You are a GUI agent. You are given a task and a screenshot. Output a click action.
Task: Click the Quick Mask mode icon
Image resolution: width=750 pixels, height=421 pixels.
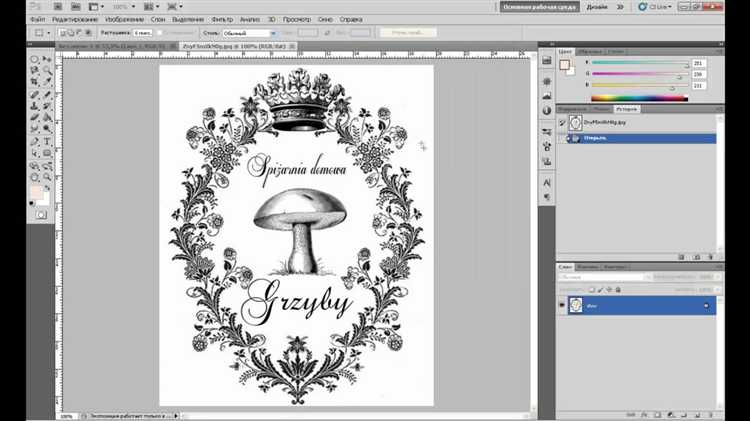click(x=41, y=214)
